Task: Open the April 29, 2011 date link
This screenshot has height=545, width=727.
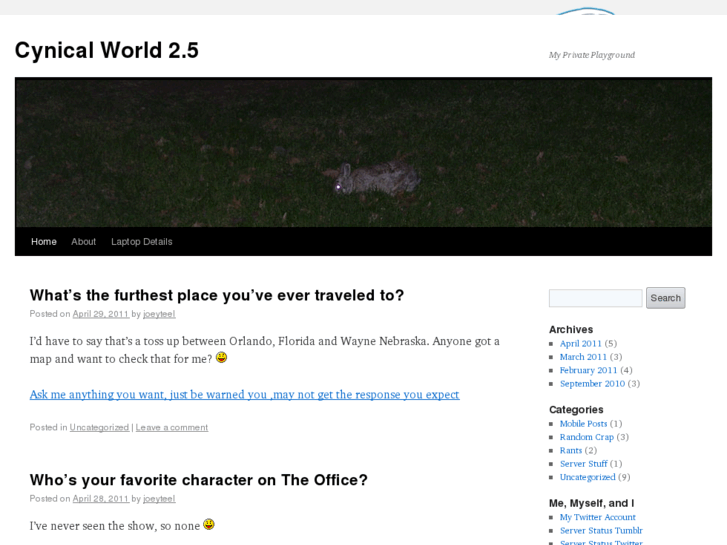Action: [101, 314]
